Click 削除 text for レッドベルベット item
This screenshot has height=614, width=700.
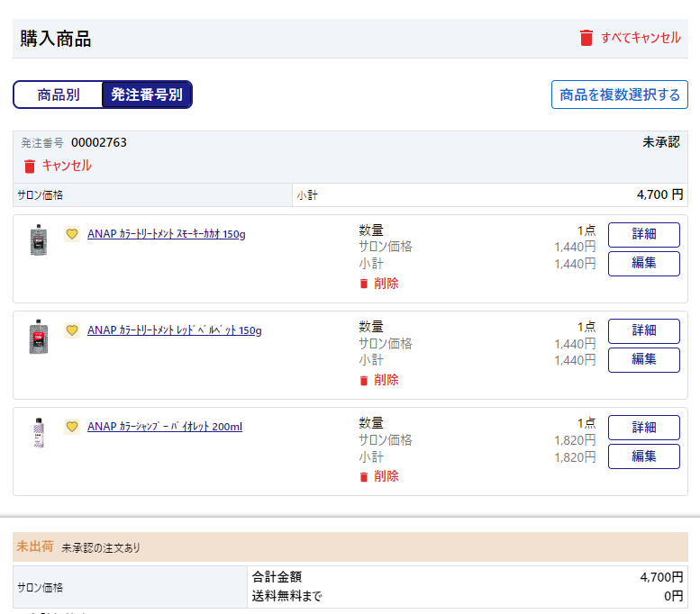point(386,380)
